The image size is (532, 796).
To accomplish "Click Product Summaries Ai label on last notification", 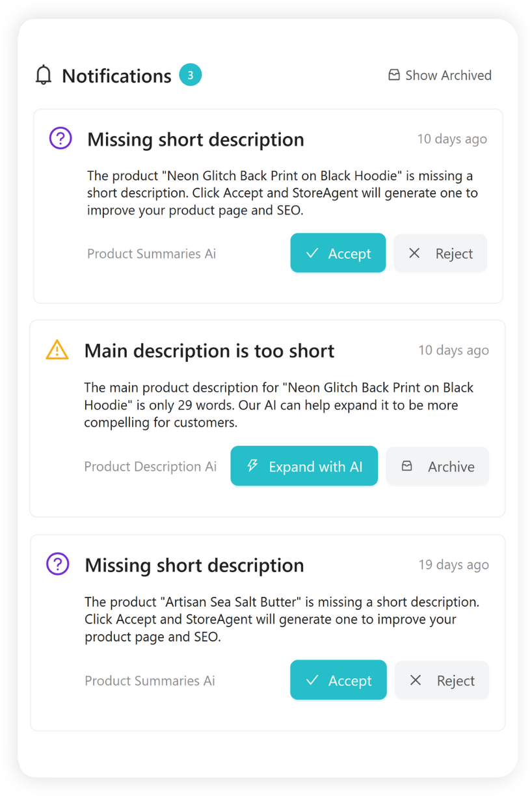I will (x=150, y=680).
